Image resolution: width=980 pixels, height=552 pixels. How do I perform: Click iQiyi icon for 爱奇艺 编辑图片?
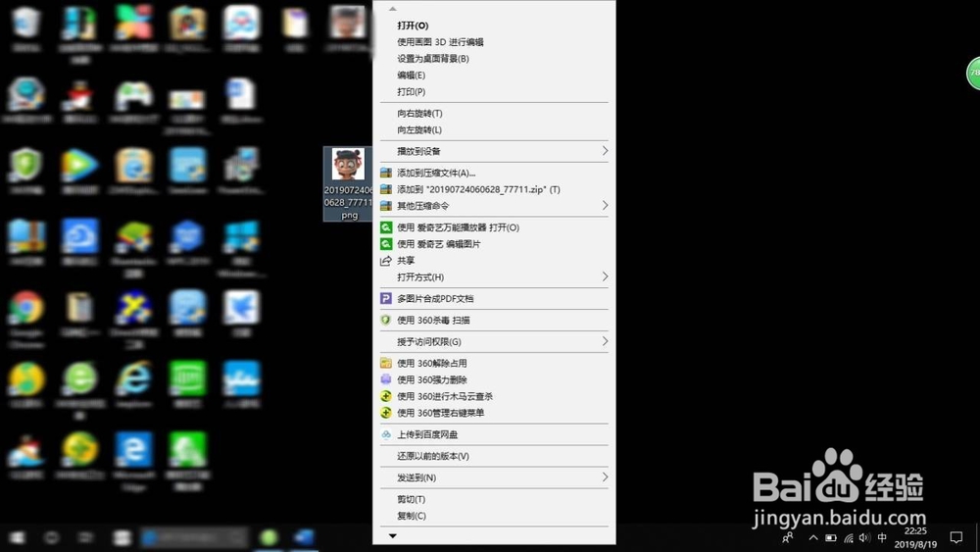tap(386, 244)
